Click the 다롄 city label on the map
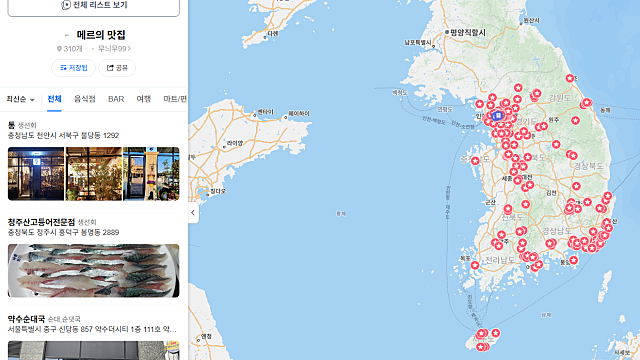 [273, 34]
